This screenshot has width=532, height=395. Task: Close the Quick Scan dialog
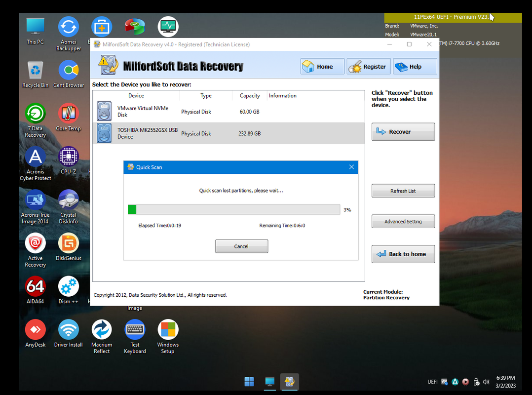pos(351,167)
